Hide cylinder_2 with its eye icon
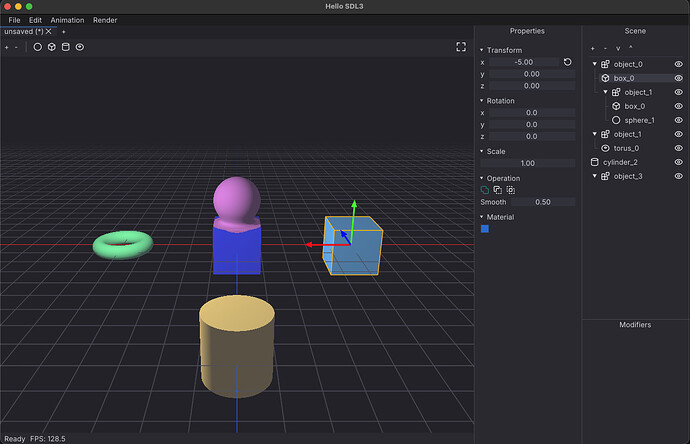 pyautogui.click(x=678, y=162)
